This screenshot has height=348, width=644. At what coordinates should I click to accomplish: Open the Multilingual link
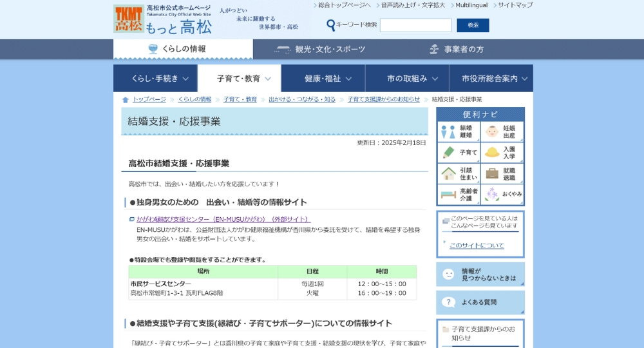click(471, 5)
